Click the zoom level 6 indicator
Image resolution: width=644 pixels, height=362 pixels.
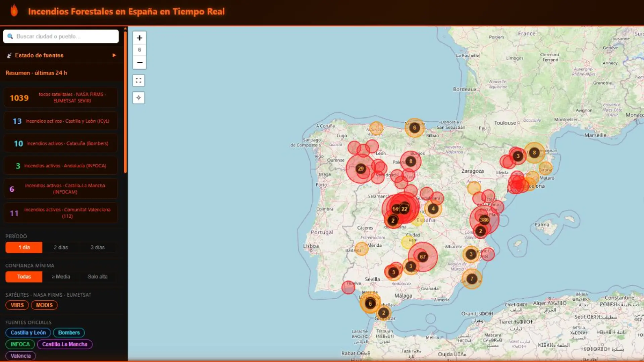140,50
